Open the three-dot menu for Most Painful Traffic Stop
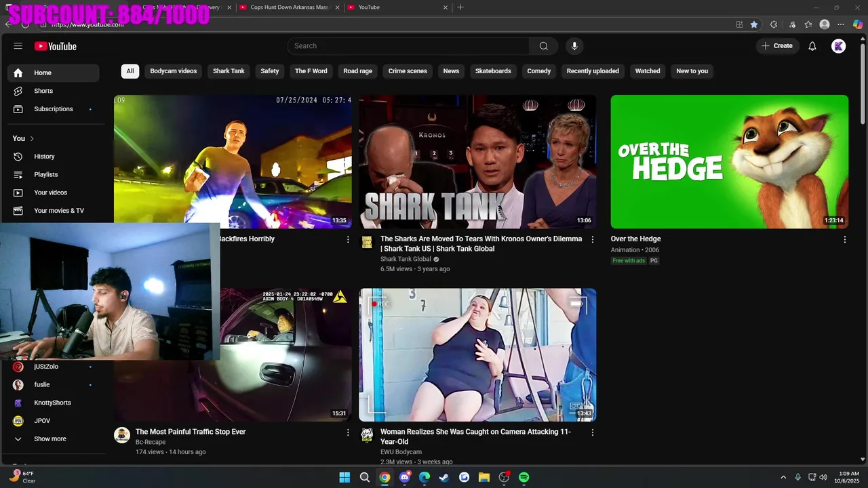 pyautogui.click(x=348, y=432)
